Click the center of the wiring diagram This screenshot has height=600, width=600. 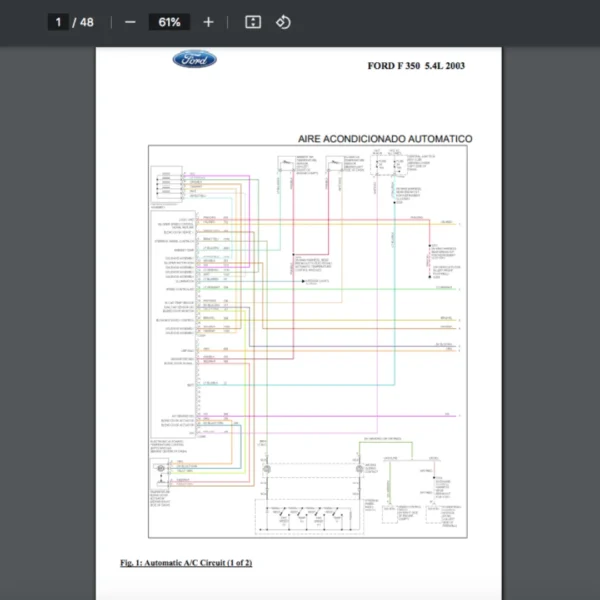click(310, 340)
